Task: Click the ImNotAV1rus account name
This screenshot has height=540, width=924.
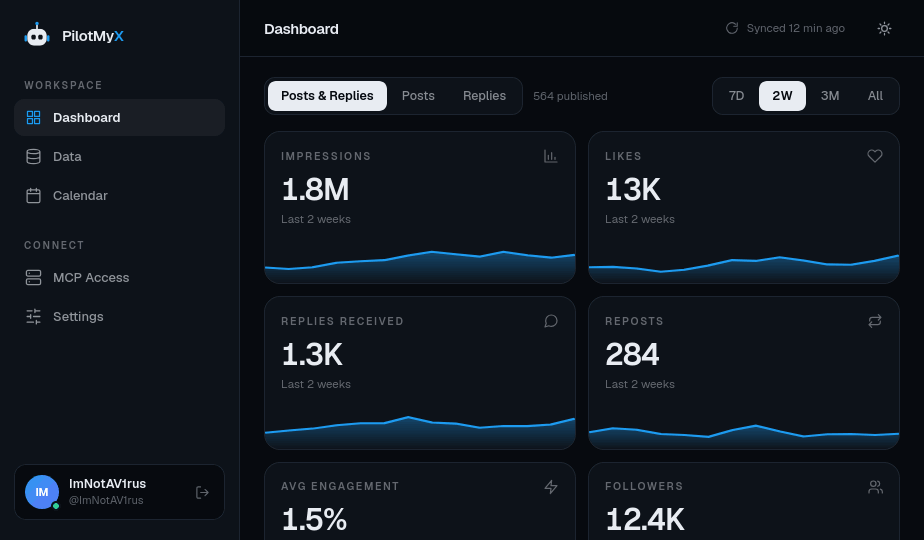Action: coord(107,483)
